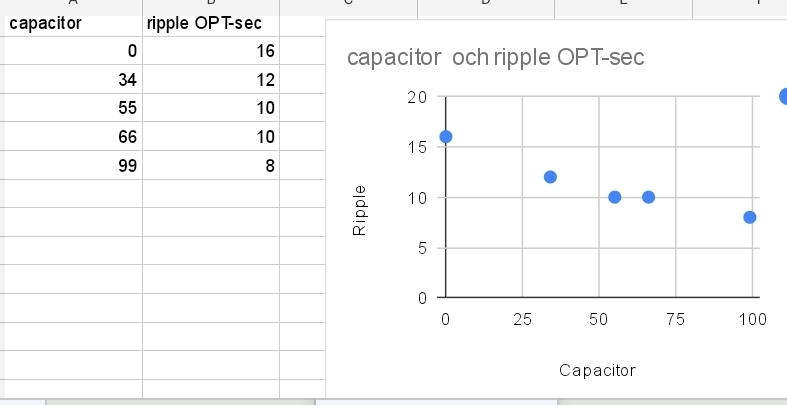Click the cell containing 16
This screenshot has width=787, height=405.
[x=211, y=50]
